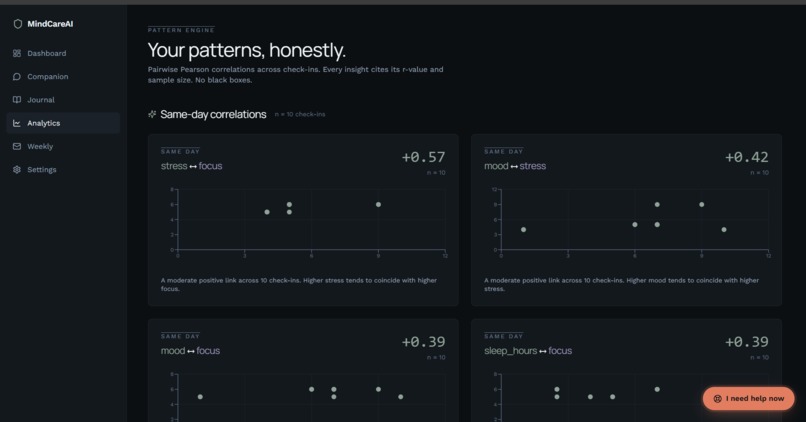
Task: Click the sparkle icon beside Same-day correlations
Action: [152, 114]
